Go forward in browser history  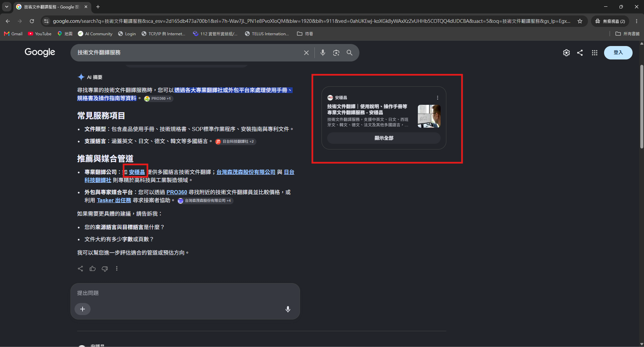(x=20, y=21)
